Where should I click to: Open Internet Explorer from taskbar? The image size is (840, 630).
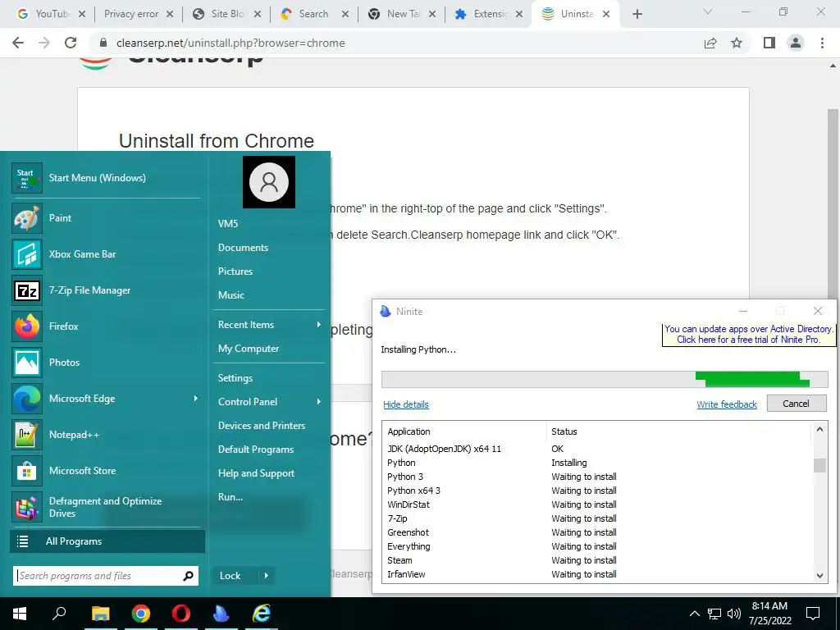pos(262,614)
